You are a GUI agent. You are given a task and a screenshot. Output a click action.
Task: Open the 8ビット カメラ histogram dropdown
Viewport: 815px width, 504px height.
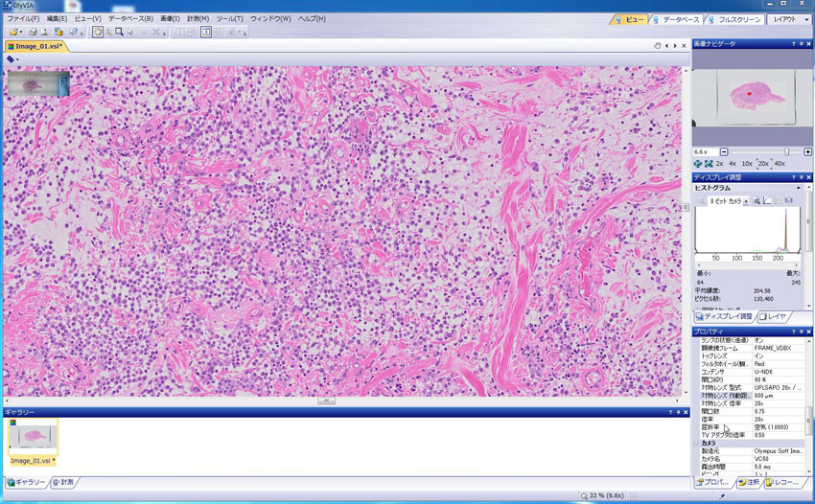click(728, 201)
